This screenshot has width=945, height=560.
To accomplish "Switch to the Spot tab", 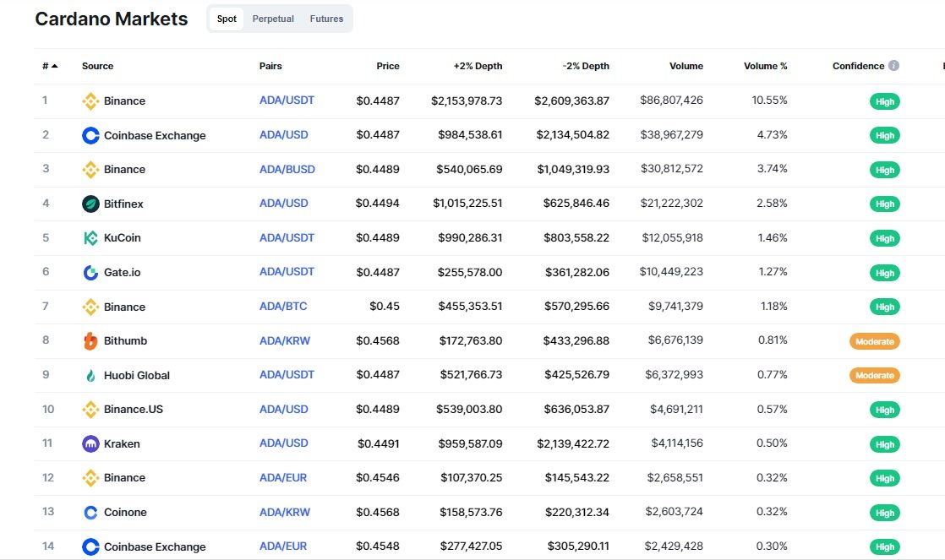I will [x=227, y=19].
